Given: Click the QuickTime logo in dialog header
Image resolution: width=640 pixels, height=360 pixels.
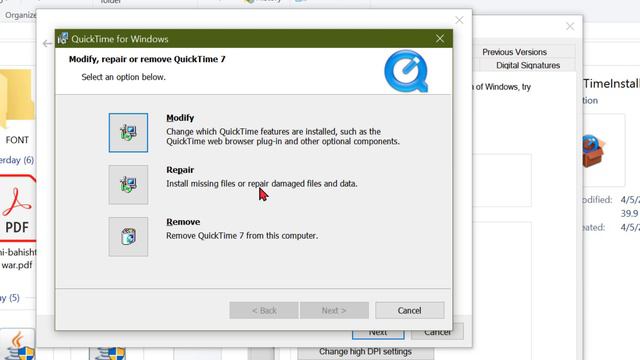Looking at the screenshot, I should click(x=406, y=71).
